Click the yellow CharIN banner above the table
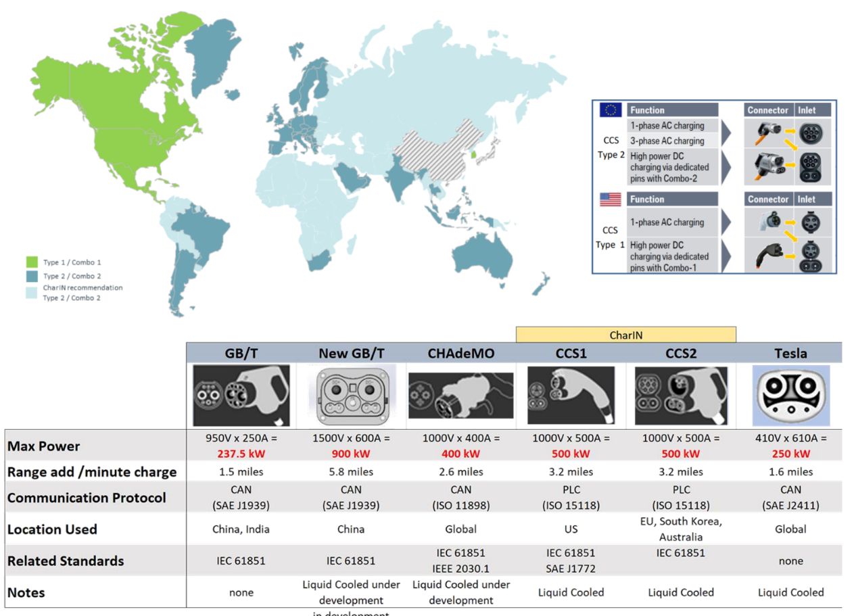This screenshot has height=616, width=856. click(625, 334)
